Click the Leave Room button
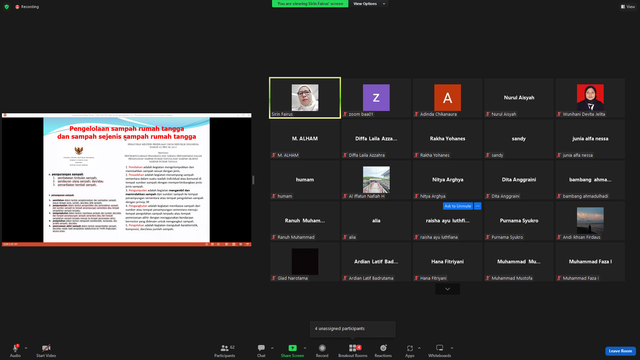 click(x=620, y=351)
